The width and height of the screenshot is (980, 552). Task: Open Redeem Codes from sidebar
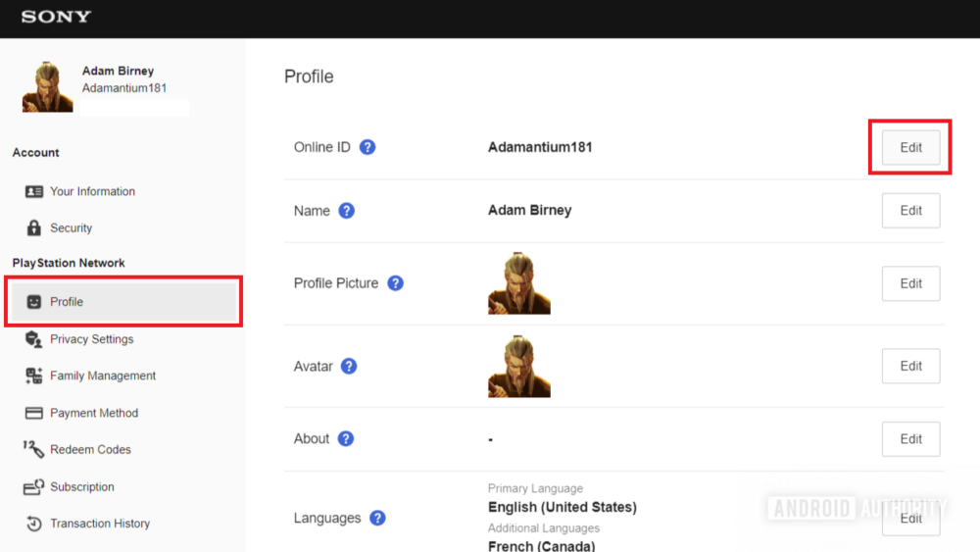click(90, 450)
